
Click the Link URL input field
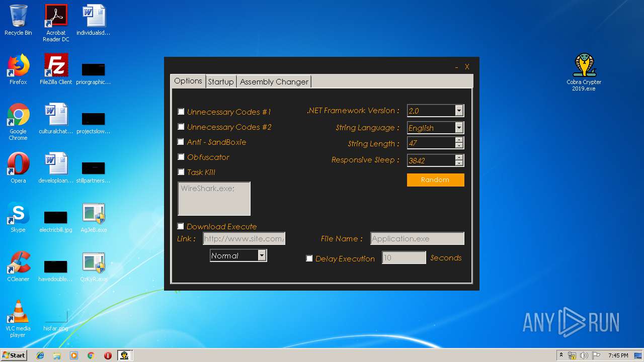[x=244, y=238]
